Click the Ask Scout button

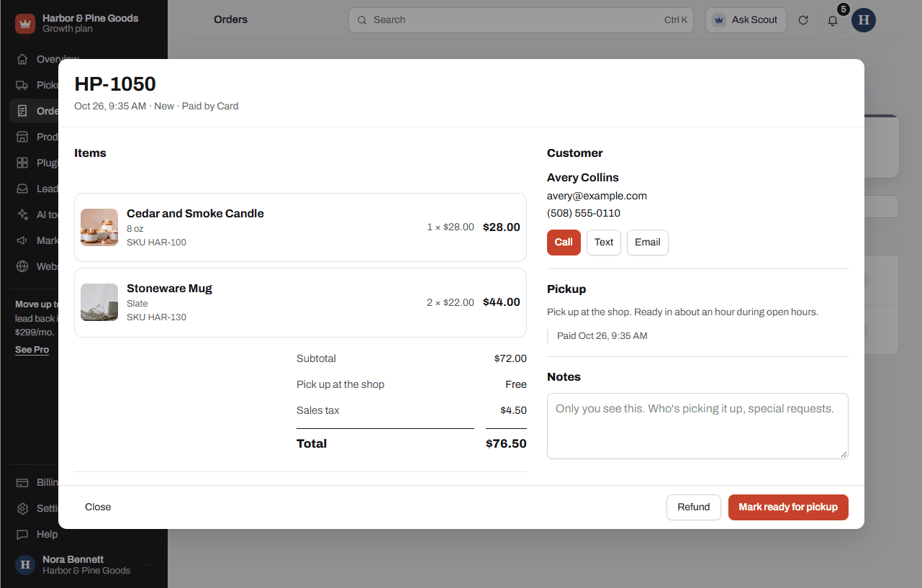pyautogui.click(x=746, y=20)
